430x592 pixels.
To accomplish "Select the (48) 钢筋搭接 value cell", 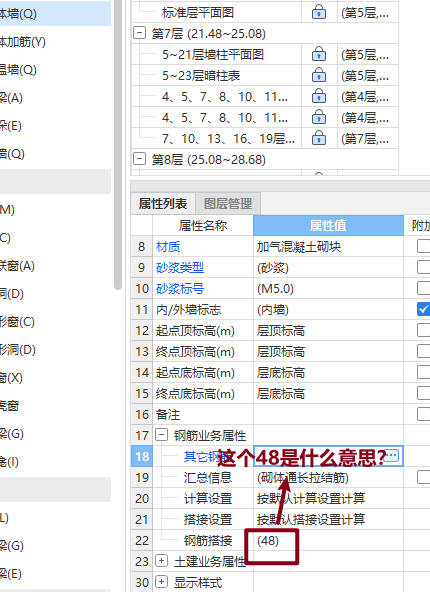I will pyautogui.click(x=328, y=540).
